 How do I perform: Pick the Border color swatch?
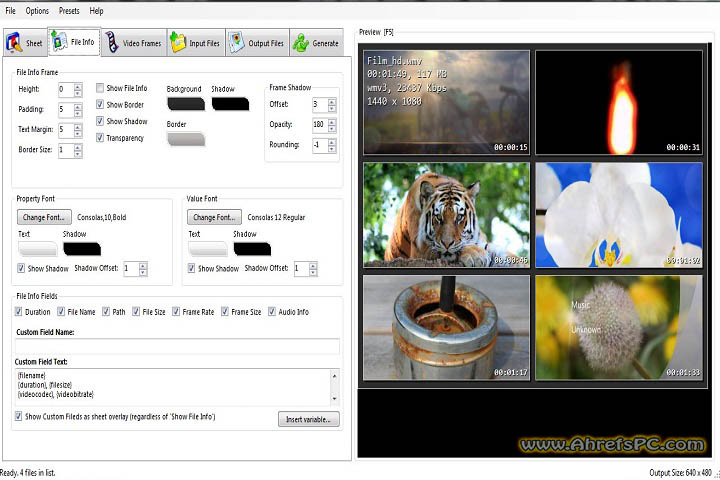tap(186, 139)
